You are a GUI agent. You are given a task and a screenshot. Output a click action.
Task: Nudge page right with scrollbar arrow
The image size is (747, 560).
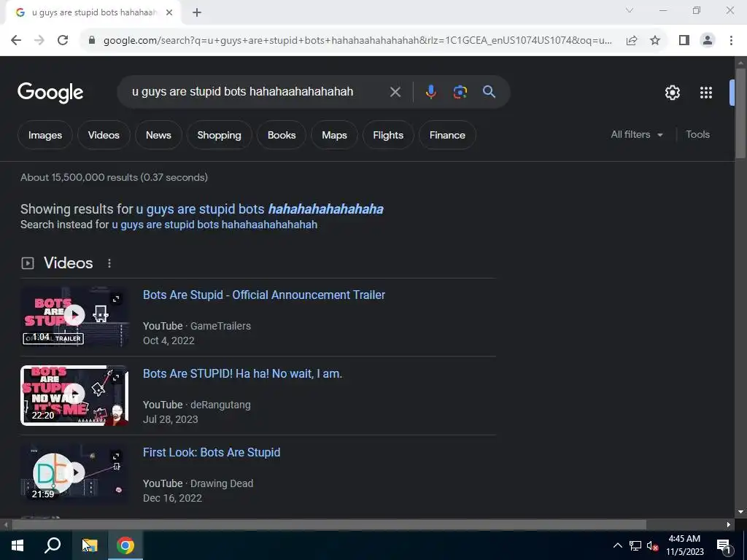pyautogui.click(x=729, y=524)
